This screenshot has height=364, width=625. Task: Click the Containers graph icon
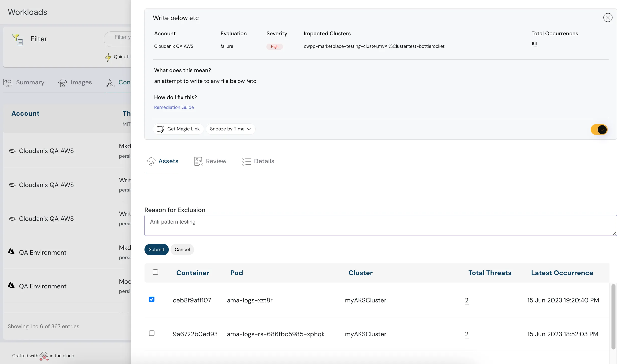pyautogui.click(x=110, y=83)
